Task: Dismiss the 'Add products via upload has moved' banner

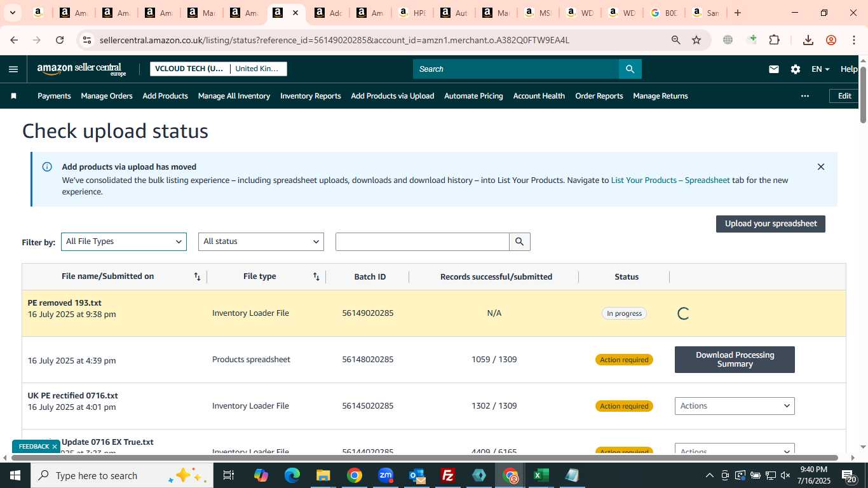Action: (x=821, y=167)
